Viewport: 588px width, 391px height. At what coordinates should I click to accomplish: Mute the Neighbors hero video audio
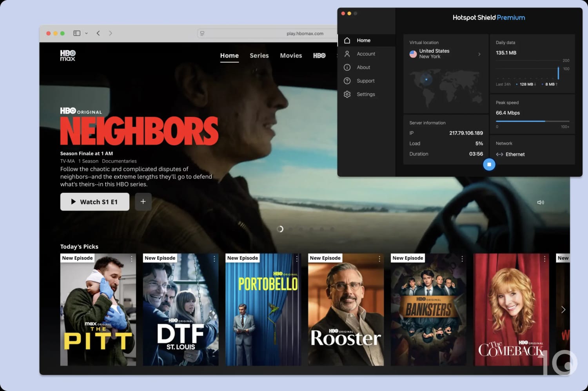pyautogui.click(x=541, y=202)
